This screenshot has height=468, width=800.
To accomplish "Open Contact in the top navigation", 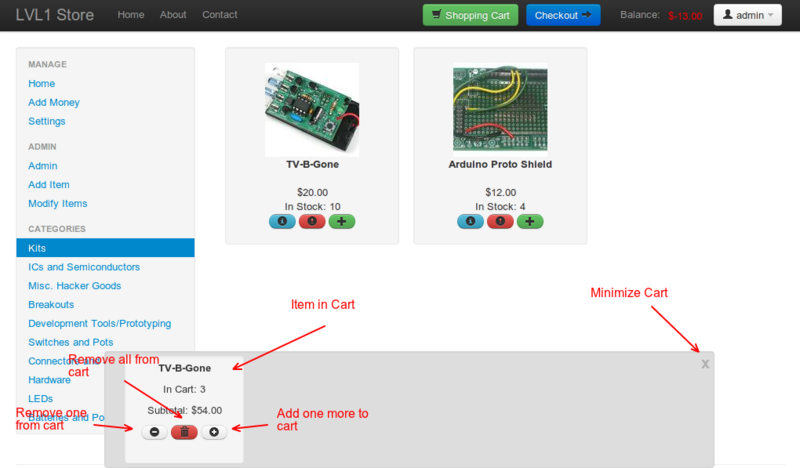I will point(220,15).
